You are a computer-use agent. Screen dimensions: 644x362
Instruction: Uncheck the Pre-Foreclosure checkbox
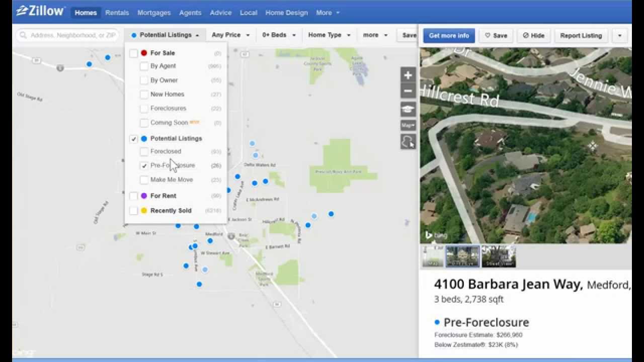pos(144,165)
